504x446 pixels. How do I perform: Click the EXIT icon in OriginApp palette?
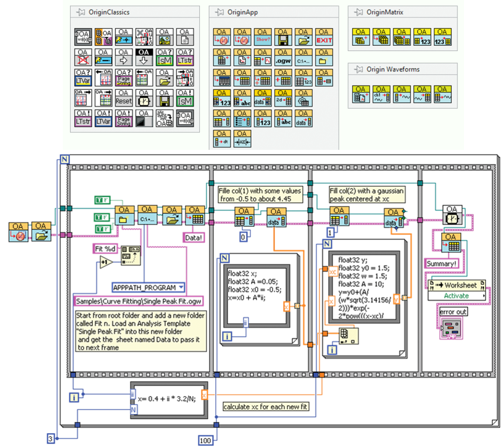(322, 36)
